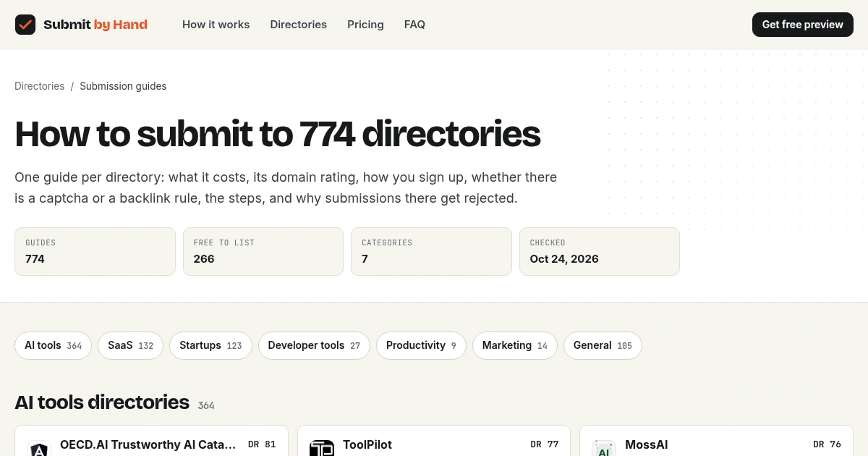Open the OECD.AI Trustworthy AI Catalogue logo icon

tap(39, 449)
